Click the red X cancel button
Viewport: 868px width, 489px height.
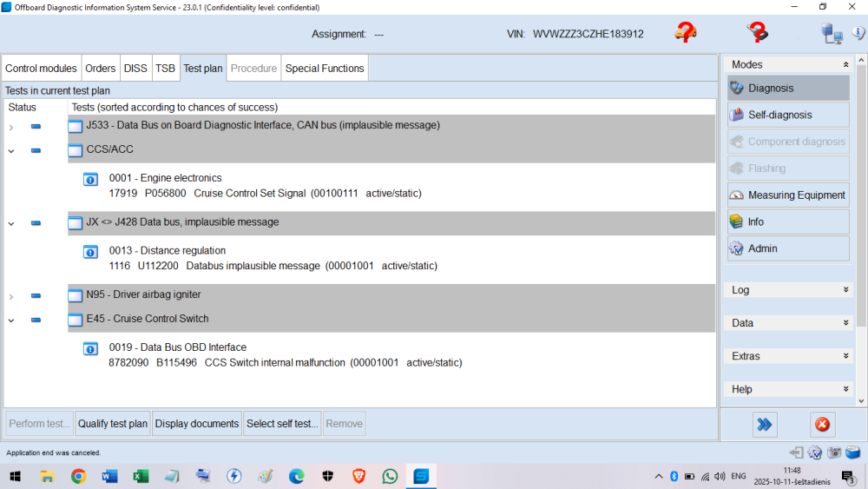[822, 425]
